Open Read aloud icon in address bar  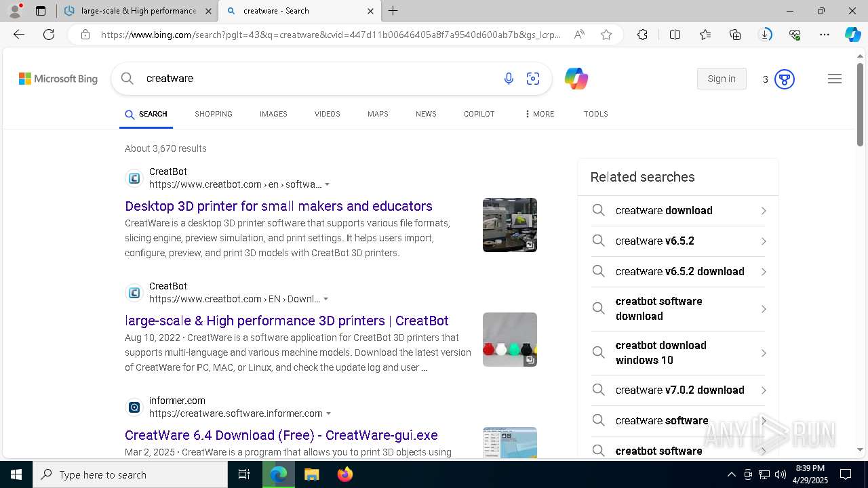tap(579, 35)
